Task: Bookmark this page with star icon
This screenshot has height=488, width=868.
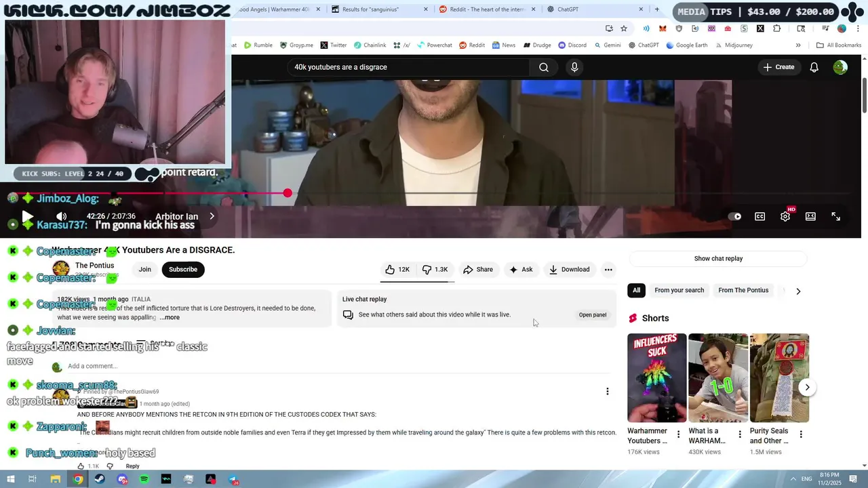Action: [624, 28]
